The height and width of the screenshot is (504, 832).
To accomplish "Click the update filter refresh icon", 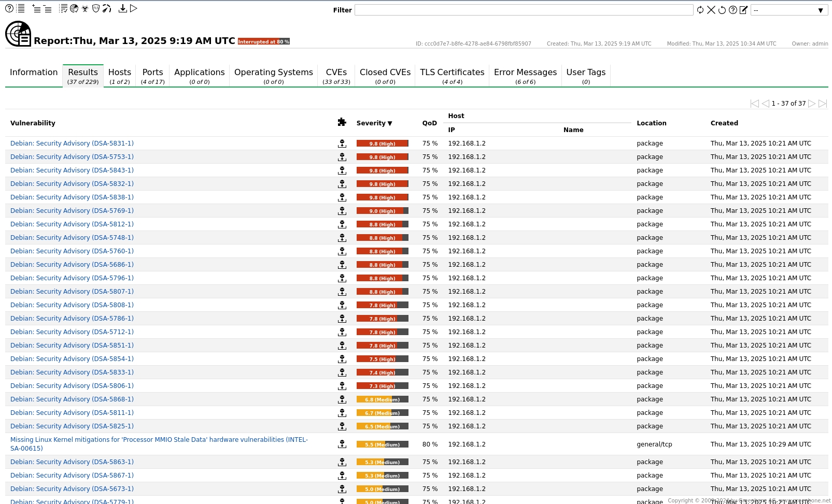I will (700, 10).
